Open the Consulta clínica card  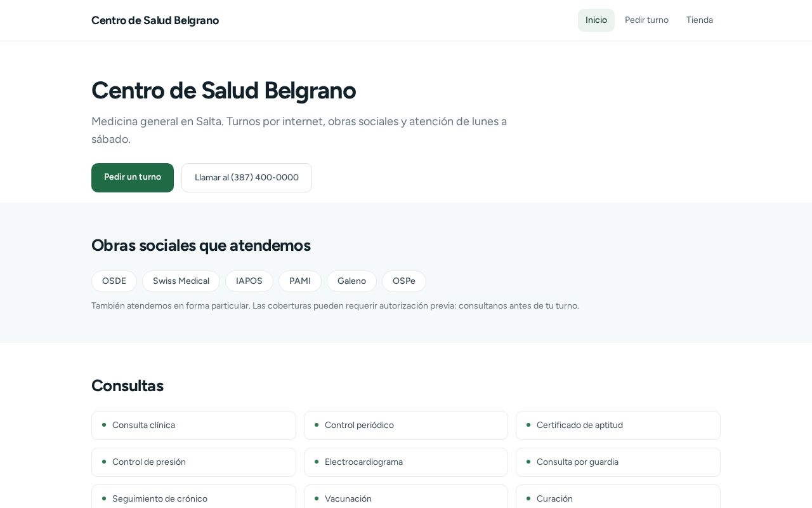pos(193,425)
